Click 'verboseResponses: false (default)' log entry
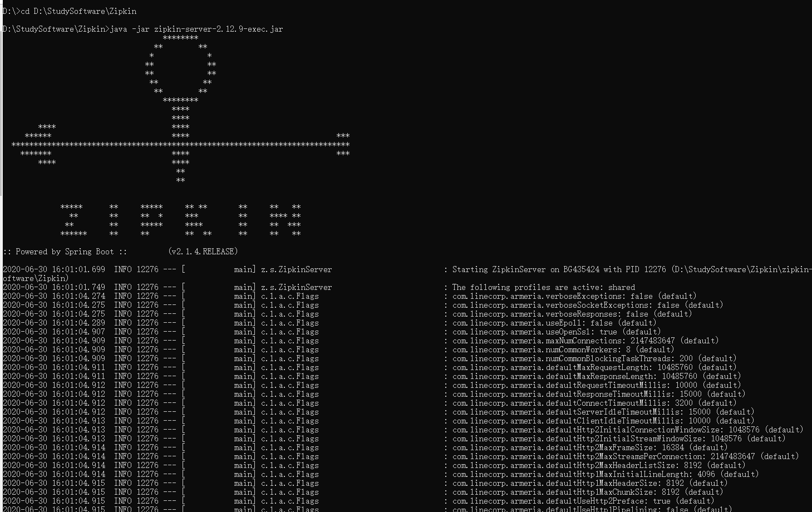Image resolution: width=812 pixels, height=512 pixels. (x=619, y=314)
